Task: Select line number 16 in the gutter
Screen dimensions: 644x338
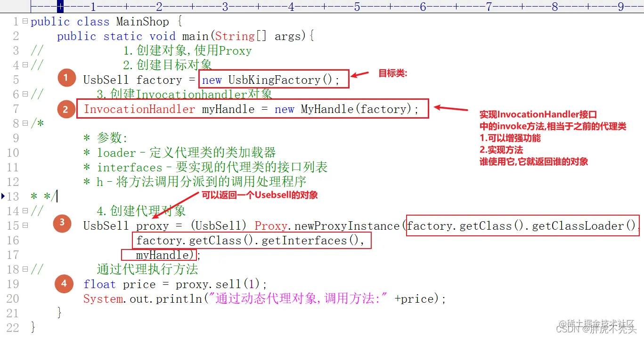Action: (x=13, y=241)
